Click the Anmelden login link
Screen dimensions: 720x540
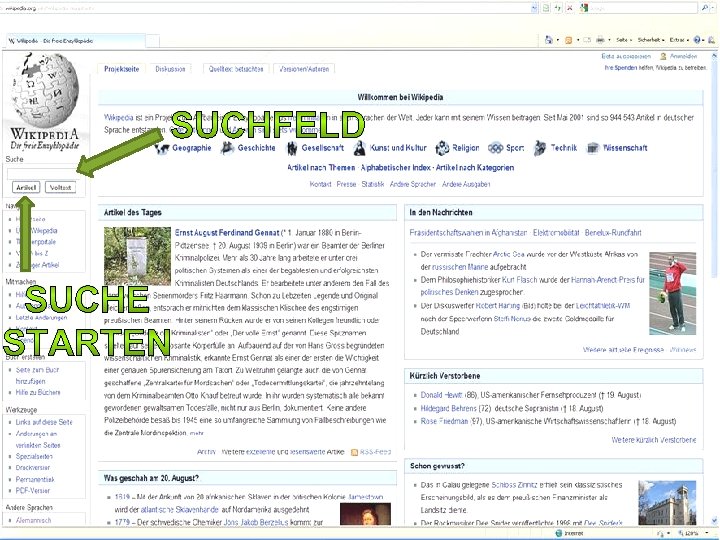click(x=683, y=56)
